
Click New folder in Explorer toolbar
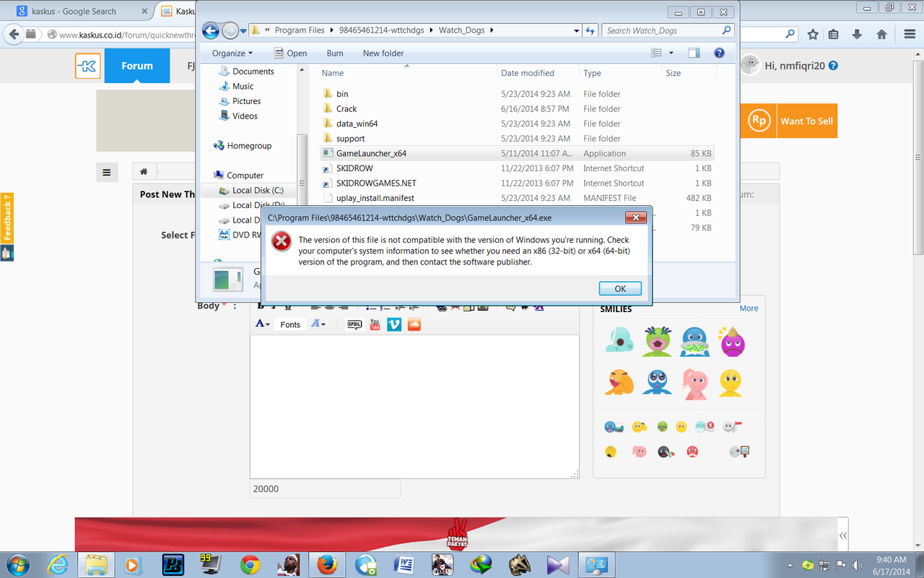tap(383, 53)
